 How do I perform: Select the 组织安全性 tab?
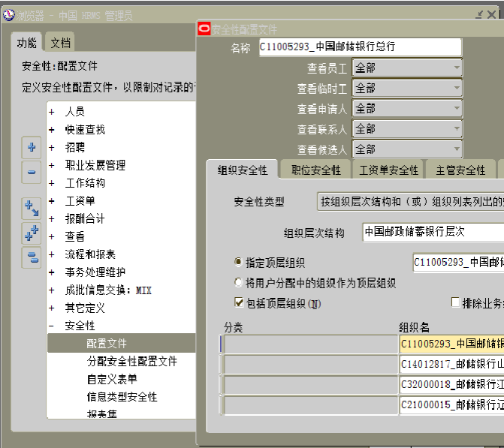(x=242, y=170)
